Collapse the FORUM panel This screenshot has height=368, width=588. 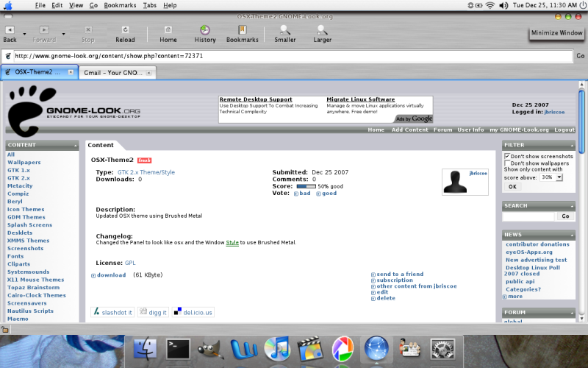click(x=572, y=313)
